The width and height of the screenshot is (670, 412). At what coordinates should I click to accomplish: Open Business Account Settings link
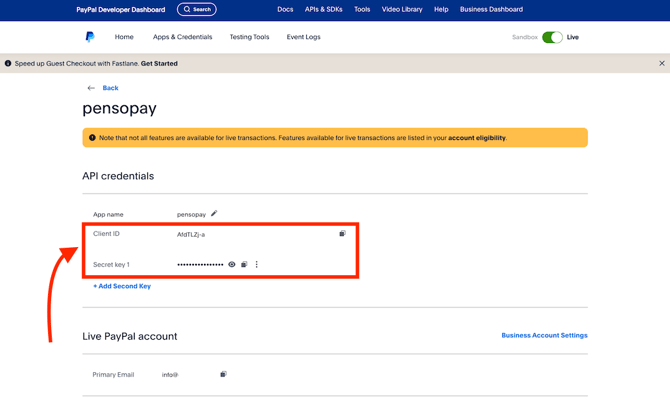(544, 335)
